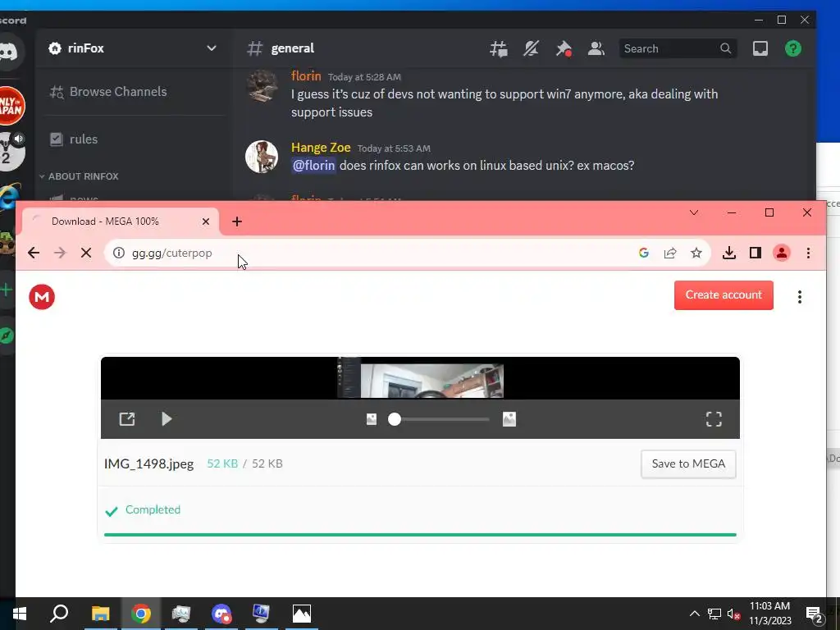Open Hange Zoe's avatar
Screen dimensions: 840x630
point(262,157)
